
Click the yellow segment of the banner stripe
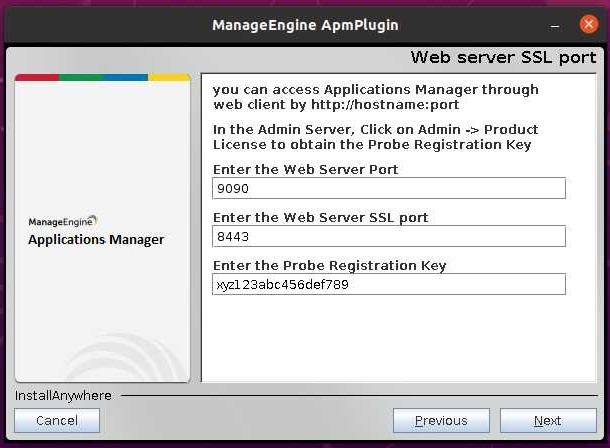[x=169, y=77]
